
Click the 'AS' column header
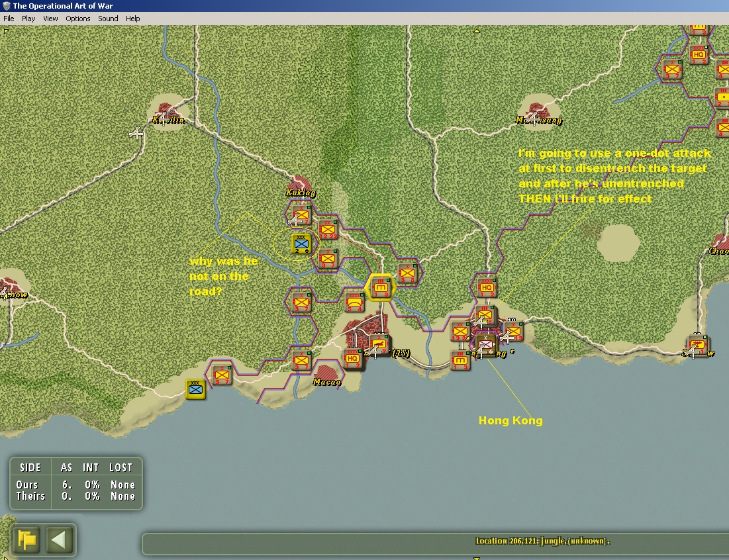pyautogui.click(x=66, y=467)
